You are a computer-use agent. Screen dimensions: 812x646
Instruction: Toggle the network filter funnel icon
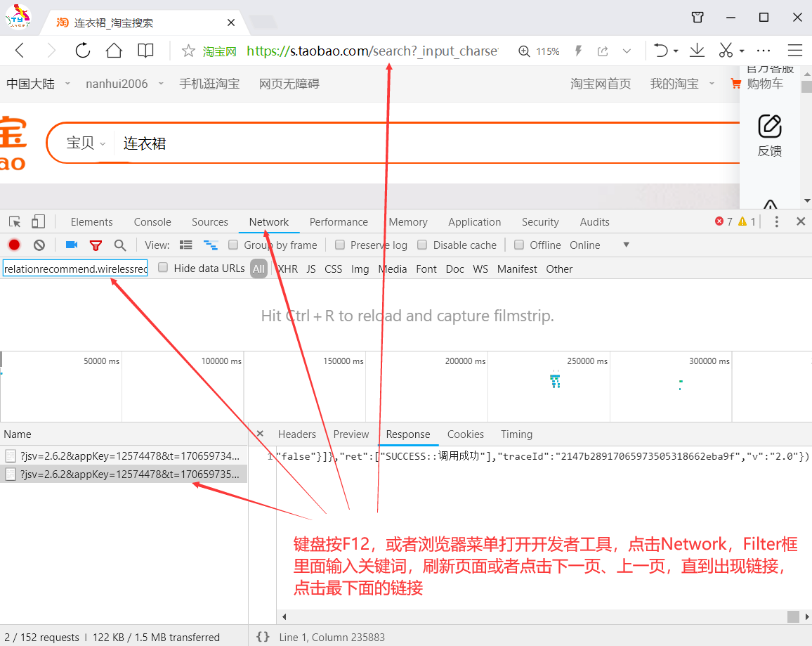pos(96,245)
